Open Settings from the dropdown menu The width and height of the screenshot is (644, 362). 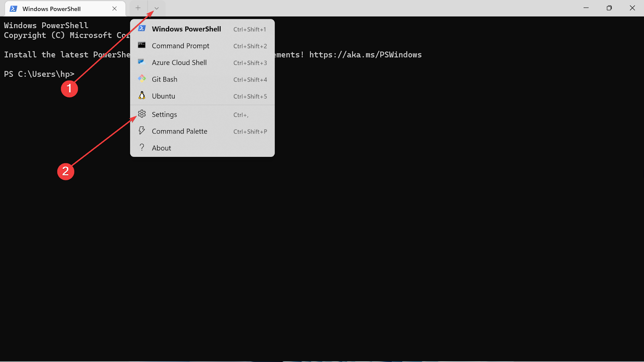(x=202, y=115)
